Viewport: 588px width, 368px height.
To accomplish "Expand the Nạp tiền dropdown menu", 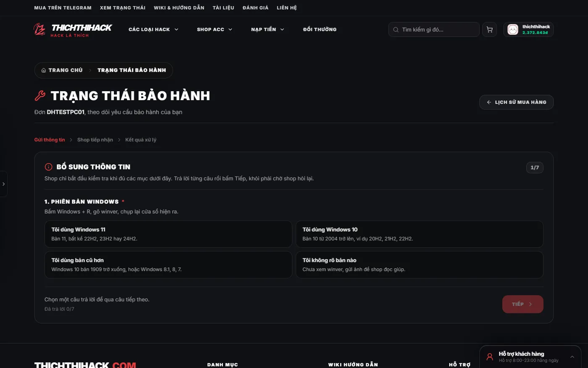I will click(x=268, y=29).
